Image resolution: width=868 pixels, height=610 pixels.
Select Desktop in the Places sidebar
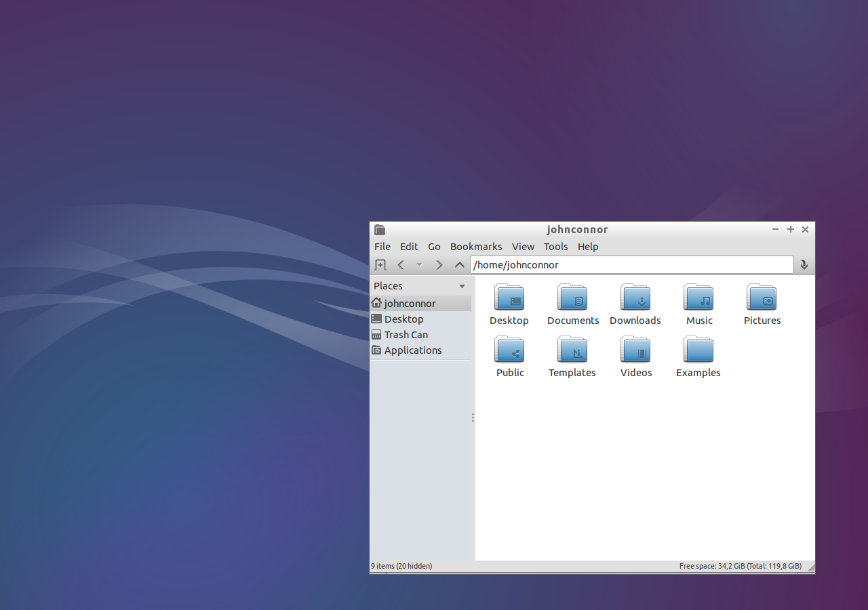coord(420,319)
